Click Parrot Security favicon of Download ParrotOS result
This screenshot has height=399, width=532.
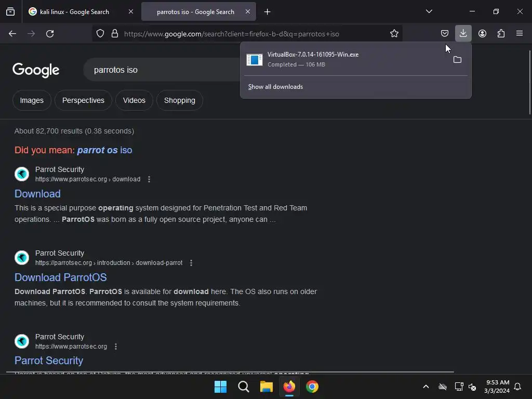click(22, 258)
